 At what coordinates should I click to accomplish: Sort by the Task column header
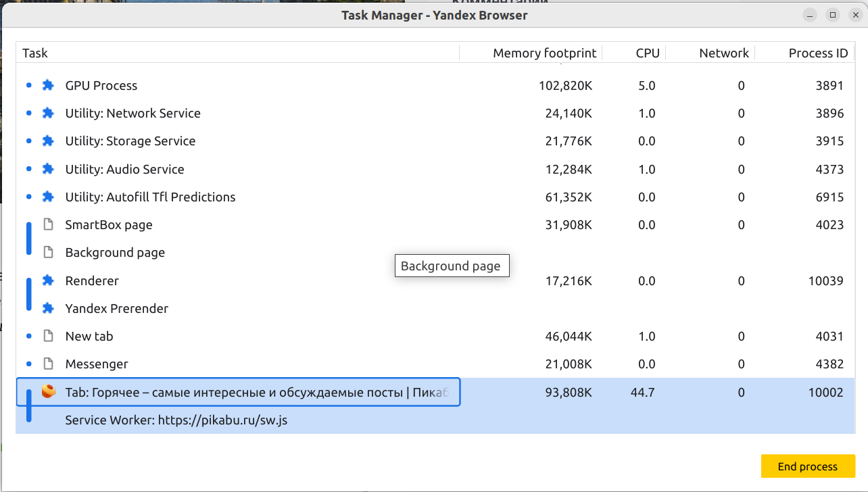pyautogui.click(x=35, y=53)
